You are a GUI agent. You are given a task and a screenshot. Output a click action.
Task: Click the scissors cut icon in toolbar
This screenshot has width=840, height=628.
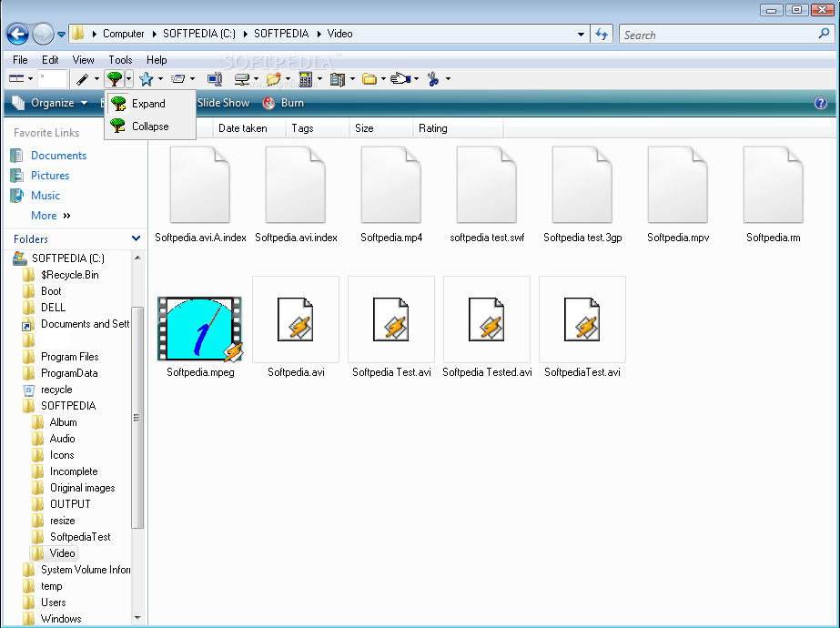pos(433,79)
